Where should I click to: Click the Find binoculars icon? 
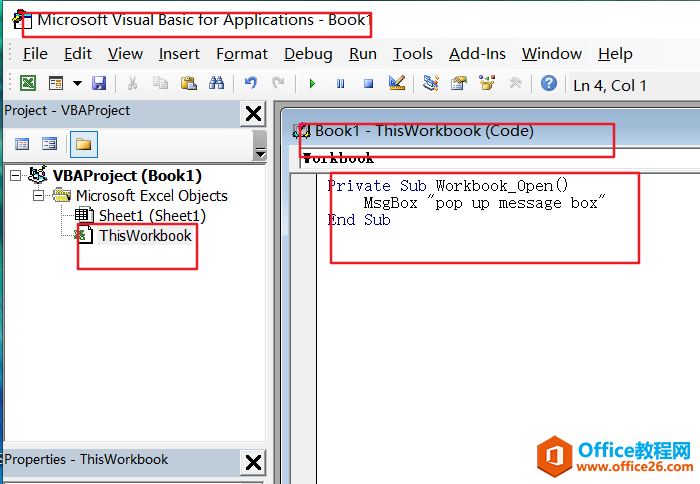[217, 83]
